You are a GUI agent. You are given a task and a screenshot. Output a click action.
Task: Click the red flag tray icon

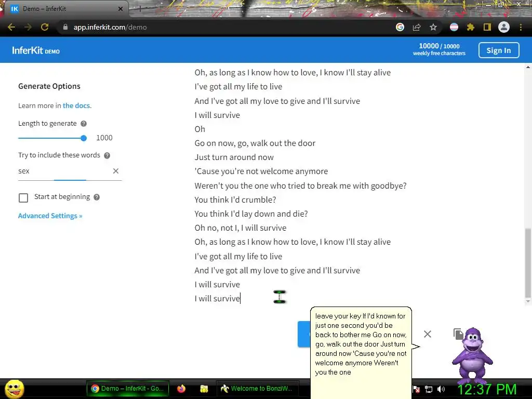click(x=417, y=389)
